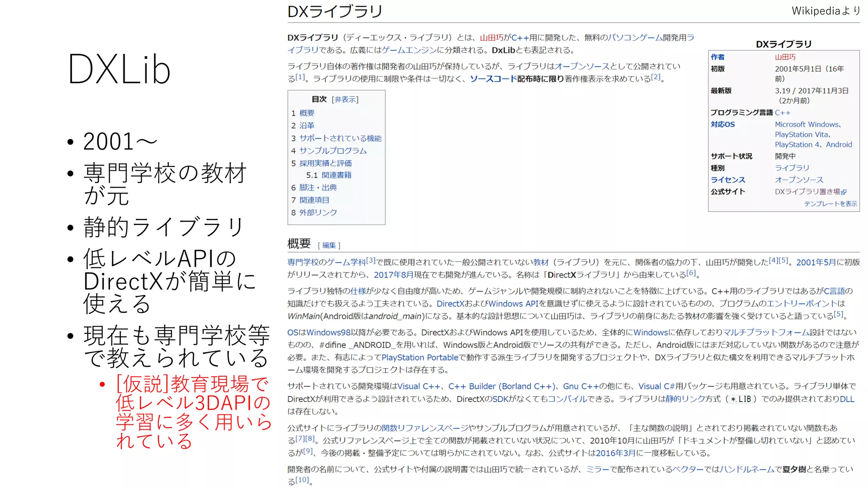Open ライブラリ link in 種別 row
This screenshot has height=488, width=868.
pos(792,168)
